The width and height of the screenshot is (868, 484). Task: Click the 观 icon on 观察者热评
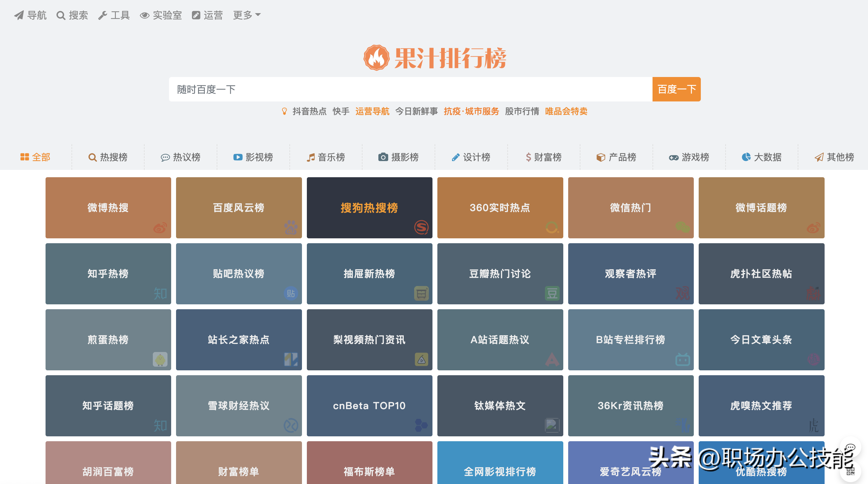point(682,293)
